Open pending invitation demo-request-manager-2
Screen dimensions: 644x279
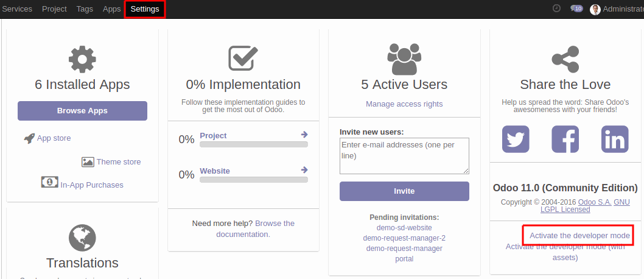(404, 238)
